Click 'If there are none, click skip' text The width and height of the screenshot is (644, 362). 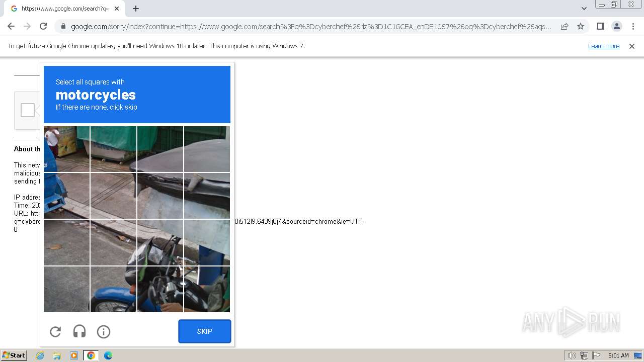tap(96, 107)
